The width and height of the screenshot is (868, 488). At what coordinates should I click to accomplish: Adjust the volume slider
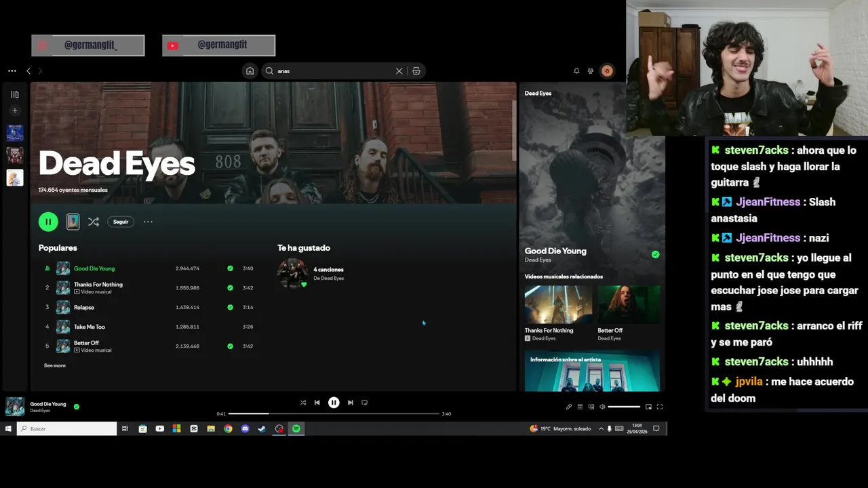[x=624, y=407]
